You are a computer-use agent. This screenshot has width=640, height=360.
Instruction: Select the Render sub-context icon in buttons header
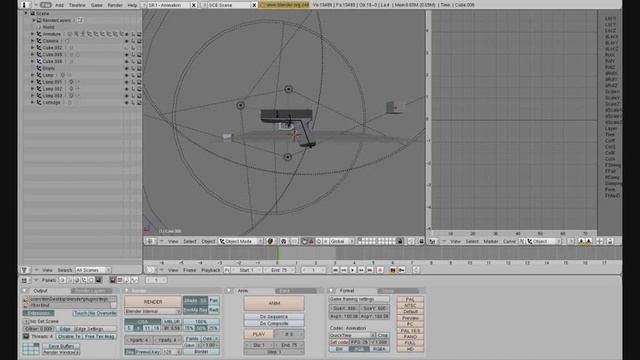(113, 280)
